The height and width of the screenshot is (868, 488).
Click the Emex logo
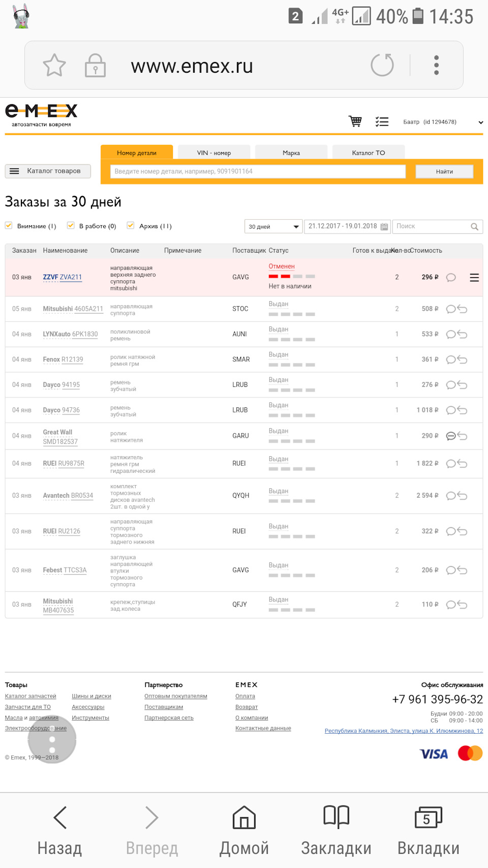tap(41, 115)
